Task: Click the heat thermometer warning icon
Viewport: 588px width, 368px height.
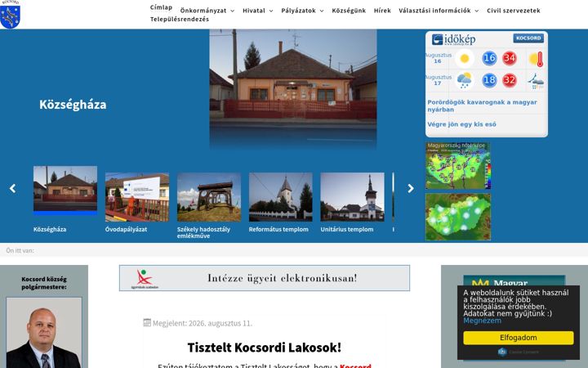Action: (x=536, y=59)
